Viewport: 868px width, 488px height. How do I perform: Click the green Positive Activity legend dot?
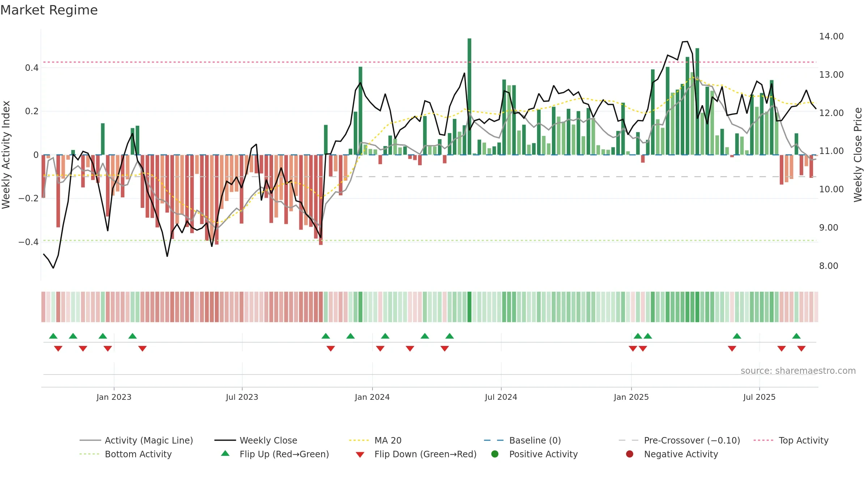coord(495,454)
